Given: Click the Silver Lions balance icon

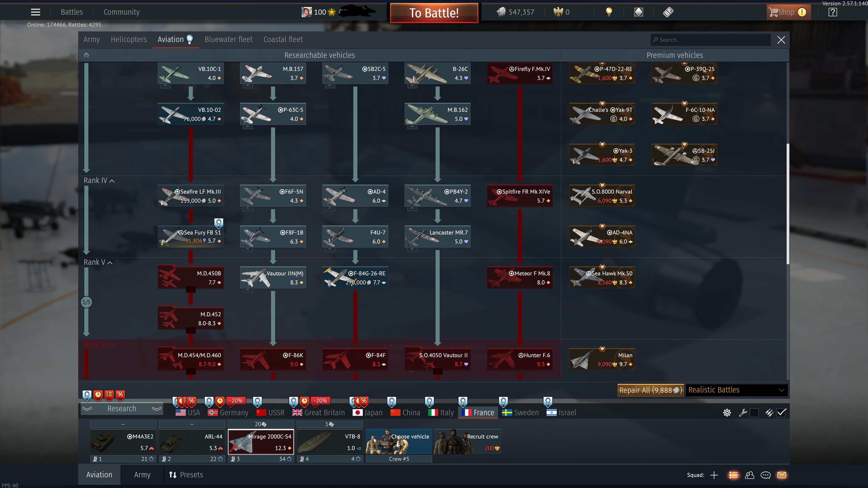Looking at the screenshot, I should 501,12.
